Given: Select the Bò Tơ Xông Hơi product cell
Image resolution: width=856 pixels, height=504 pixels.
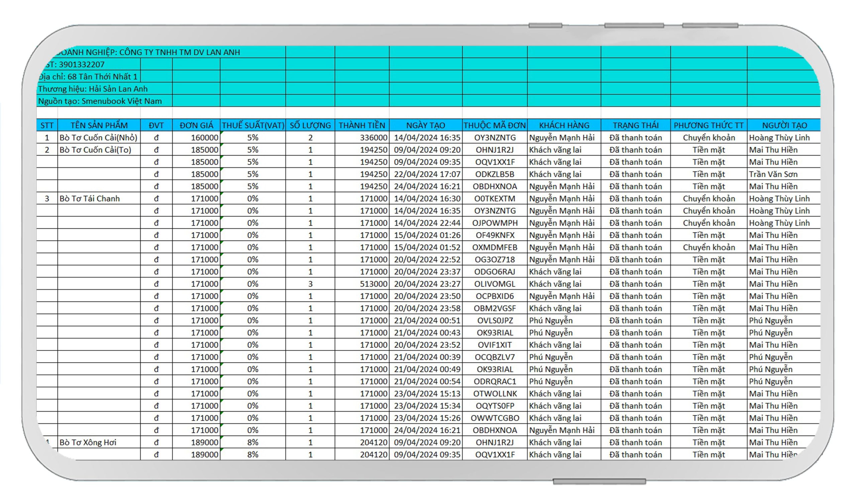Looking at the screenshot, I should [88, 442].
